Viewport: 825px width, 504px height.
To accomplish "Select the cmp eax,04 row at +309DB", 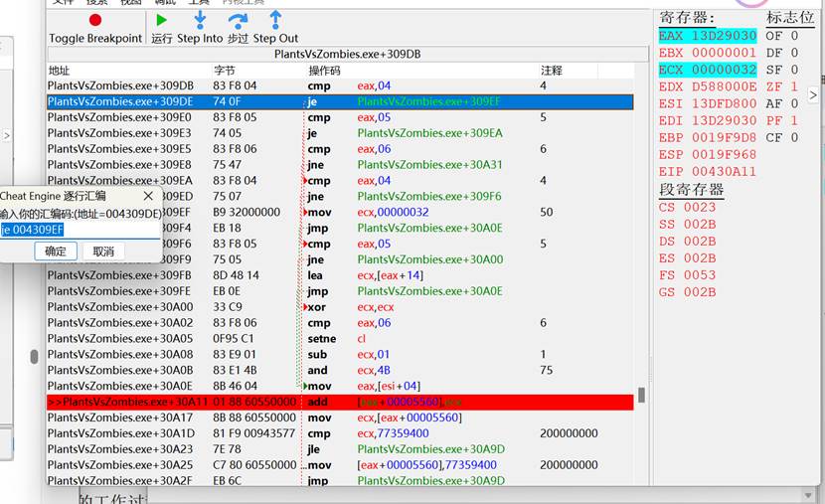I will point(340,85).
